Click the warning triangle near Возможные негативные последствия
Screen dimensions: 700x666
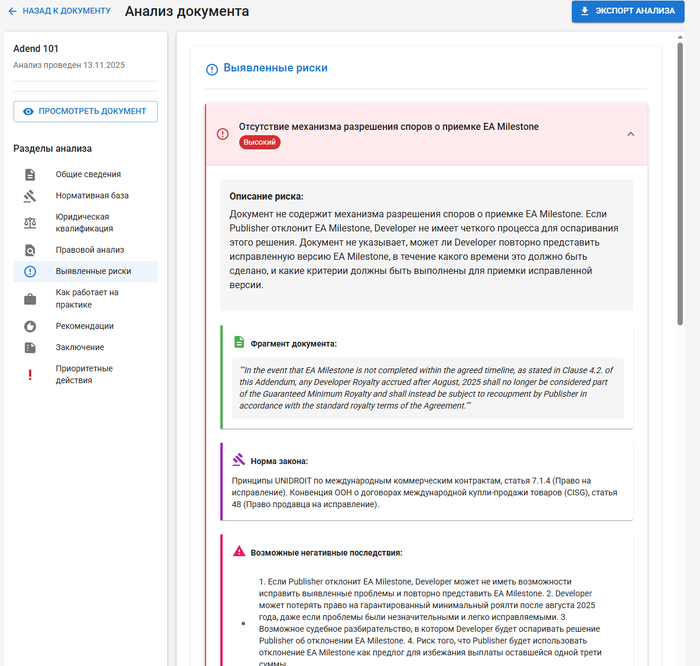[x=239, y=551]
